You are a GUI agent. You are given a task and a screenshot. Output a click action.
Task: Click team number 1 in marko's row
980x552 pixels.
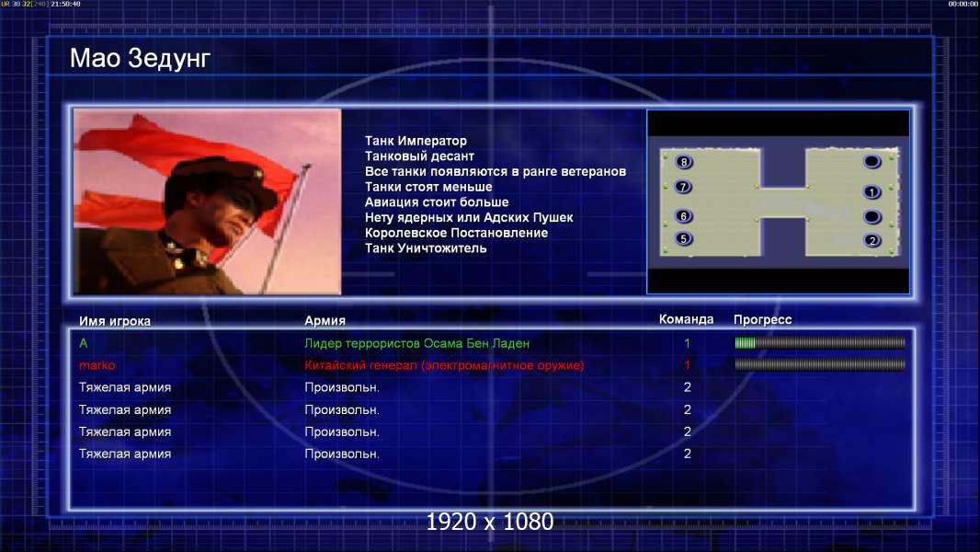click(687, 364)
